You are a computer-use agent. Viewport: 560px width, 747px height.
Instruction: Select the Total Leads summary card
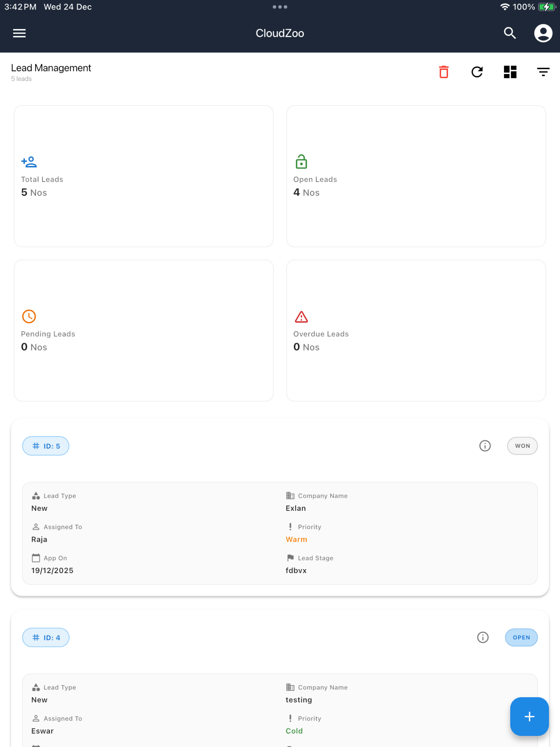(144, 176)
